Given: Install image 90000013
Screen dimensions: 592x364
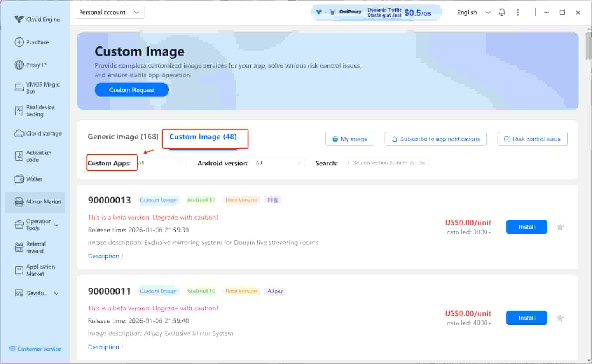Looking at the screenshot, I should pos(526,227).
